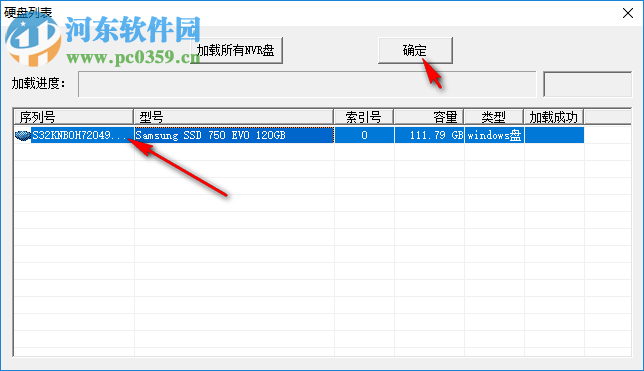The height and width of the screenshot is (371, 644).
Task: Click the 容量 column header
Action: pyautogui.click(x=429, y=117)
